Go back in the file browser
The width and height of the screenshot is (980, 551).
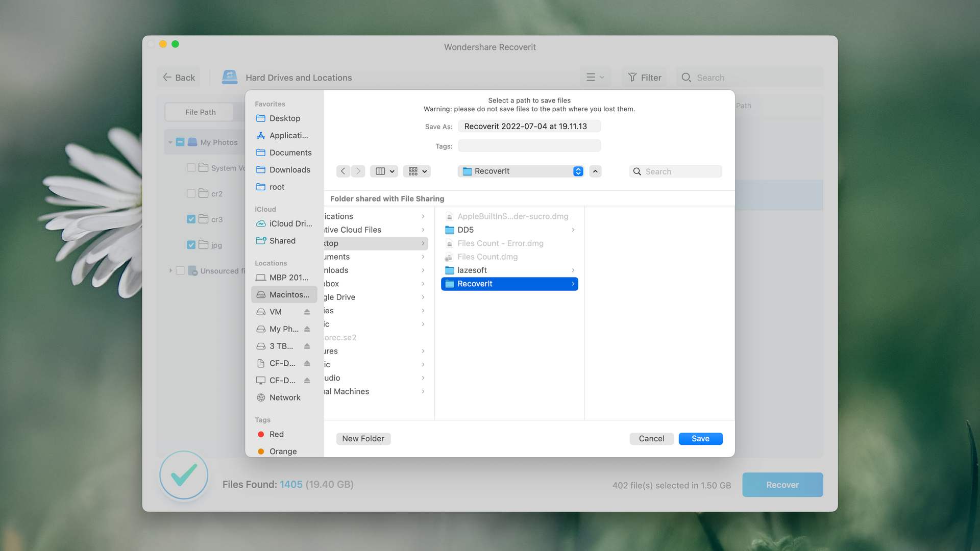tap(343, 171)
